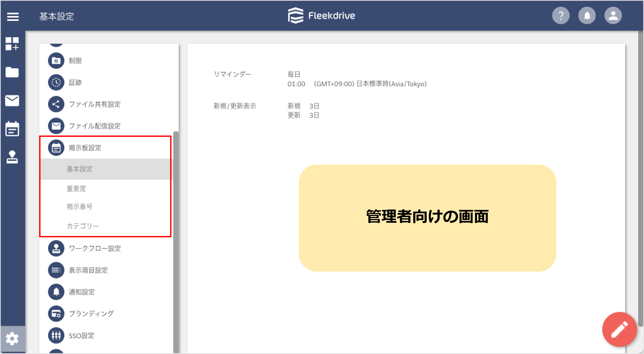Screen dimensions: 644x354
Task: Click the 通知設定 bell icon
Action: pyautogui.click(x=56, y=292)
